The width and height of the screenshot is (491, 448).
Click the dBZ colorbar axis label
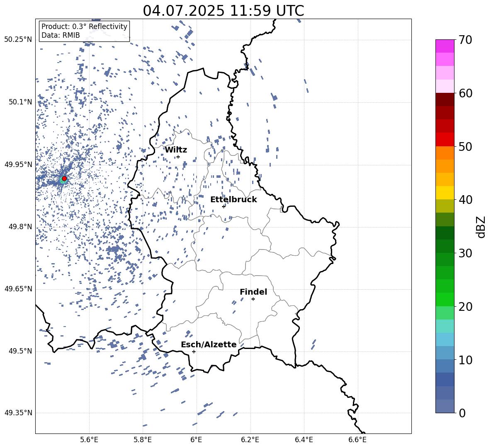(x=481, y=227)
